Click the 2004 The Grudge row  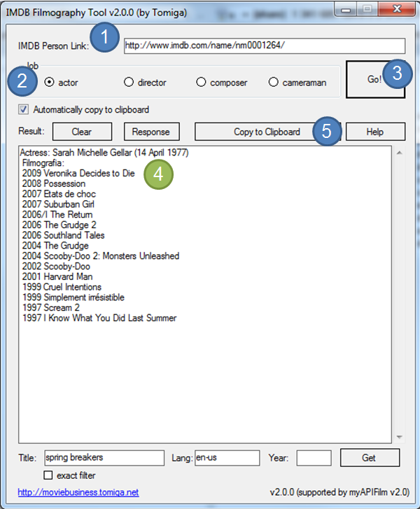tap(55, 246)
